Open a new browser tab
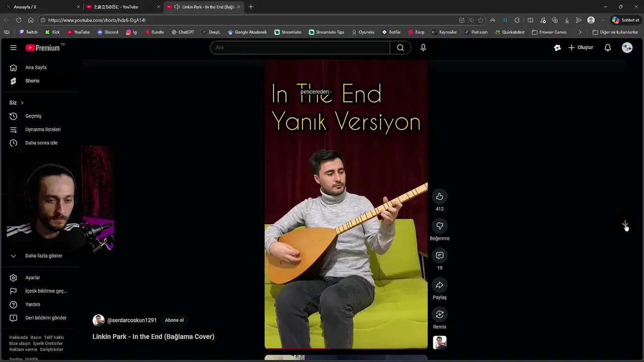The width and height of the screenshot is (644, 362). coord(251,7)
